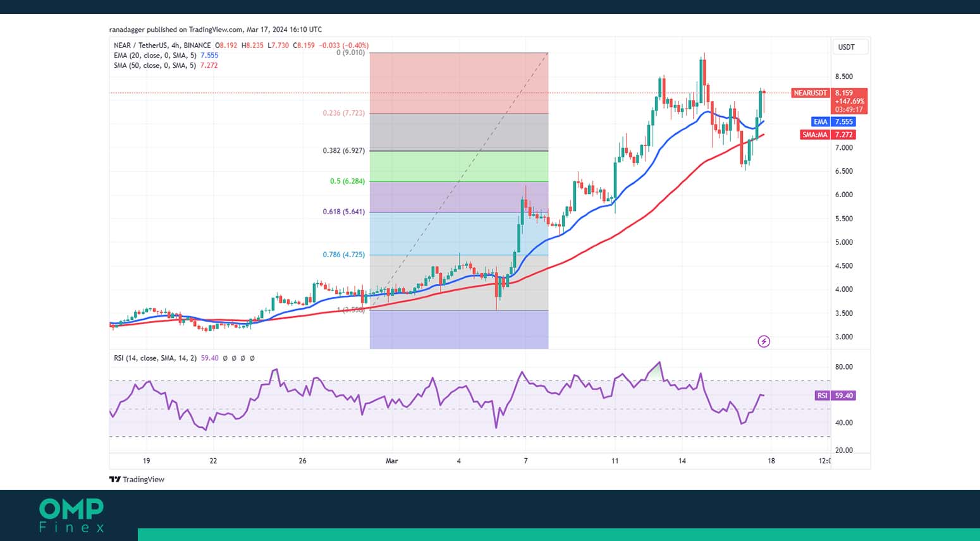Click the 26 date label on time axis
The image size is (980, 541).
pyautogui.click(x=302, y=461)
